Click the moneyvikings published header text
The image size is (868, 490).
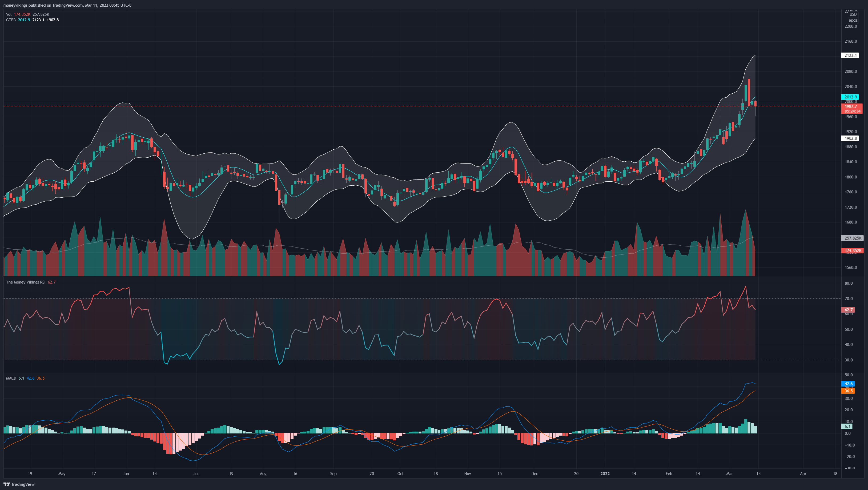point(67,5)
